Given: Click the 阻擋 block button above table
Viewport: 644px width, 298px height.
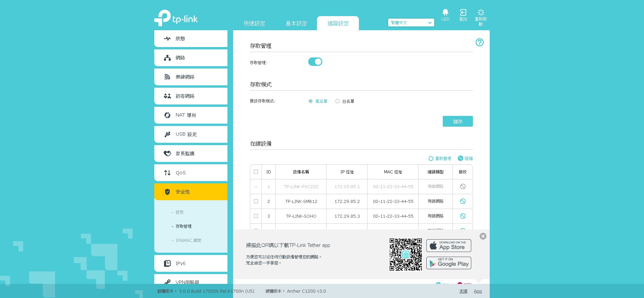Looking at the screenshot, I should pyautogui.click(x=465, y=158).
